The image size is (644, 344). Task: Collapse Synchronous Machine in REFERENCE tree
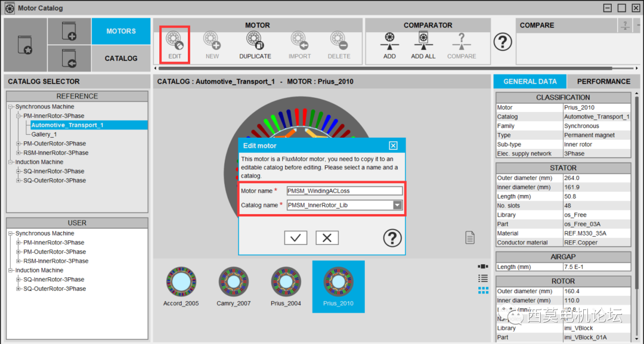pos(11,107)
